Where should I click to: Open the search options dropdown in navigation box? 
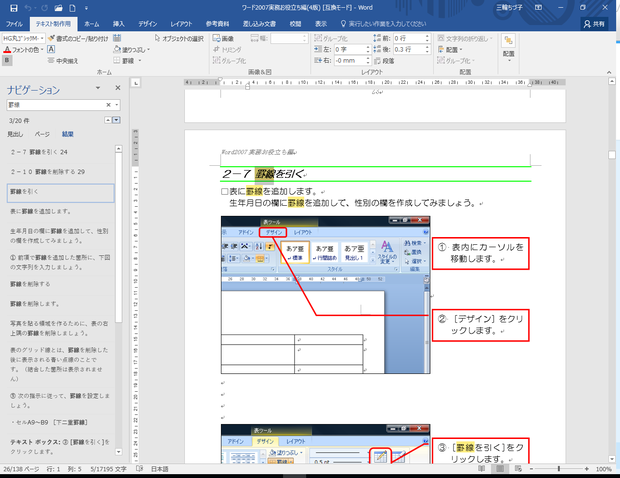[x=117, y=105]
